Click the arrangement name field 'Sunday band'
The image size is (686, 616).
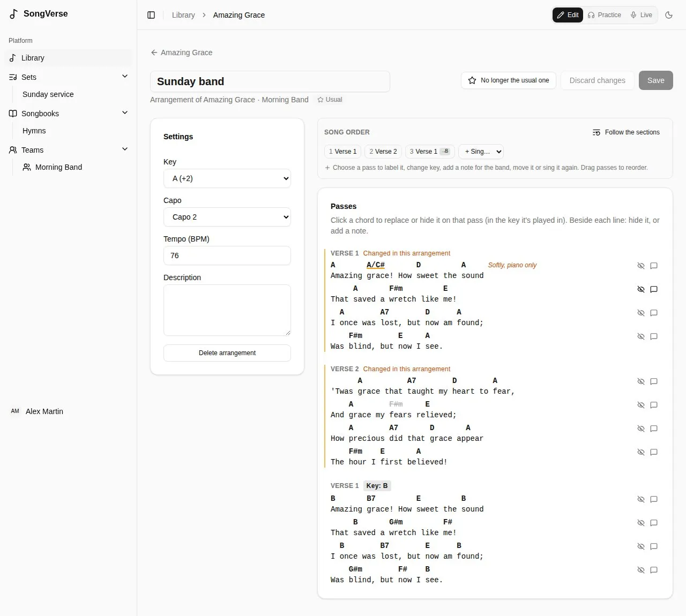[270, 81]
